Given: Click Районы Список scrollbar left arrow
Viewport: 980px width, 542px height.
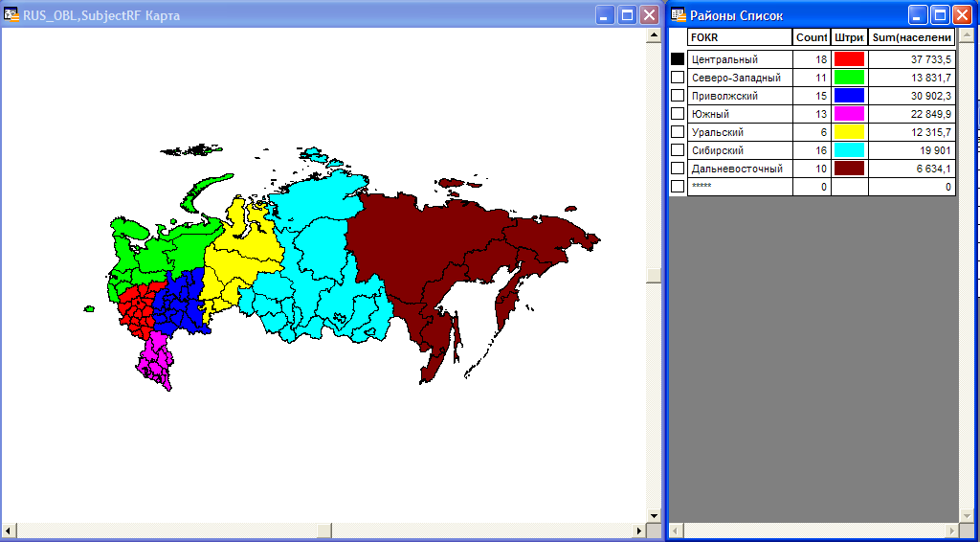Looking at the screenshot, I should (x=677, y=531).
